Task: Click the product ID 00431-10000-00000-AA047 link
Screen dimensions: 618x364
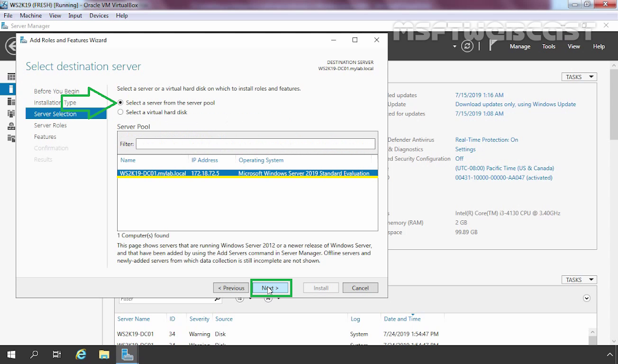Action: click(504, 177)
